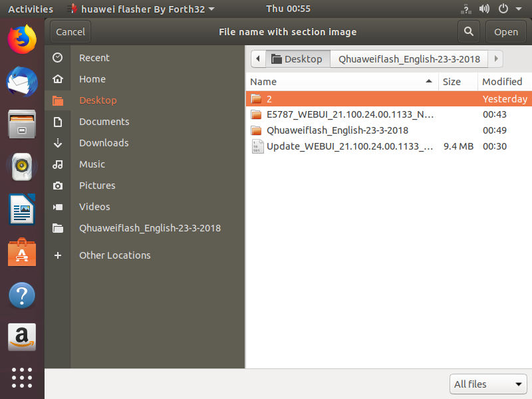
Task: Click the power icon in the top bar
Action: tap(503, 9)
